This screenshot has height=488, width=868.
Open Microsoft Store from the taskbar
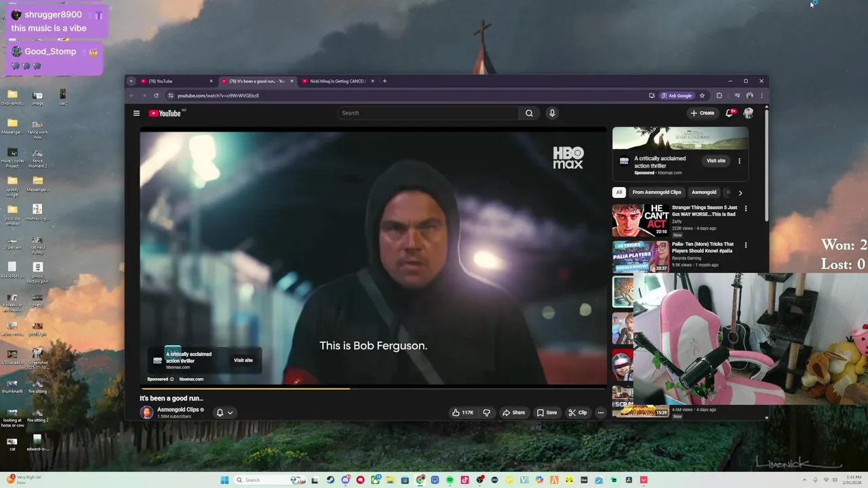coord(405,480)
